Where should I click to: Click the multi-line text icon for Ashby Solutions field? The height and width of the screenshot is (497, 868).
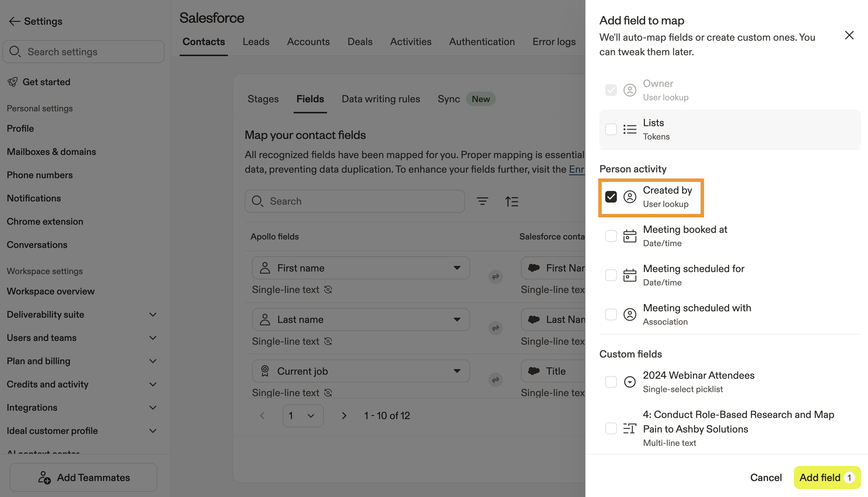tap(630, 428)
